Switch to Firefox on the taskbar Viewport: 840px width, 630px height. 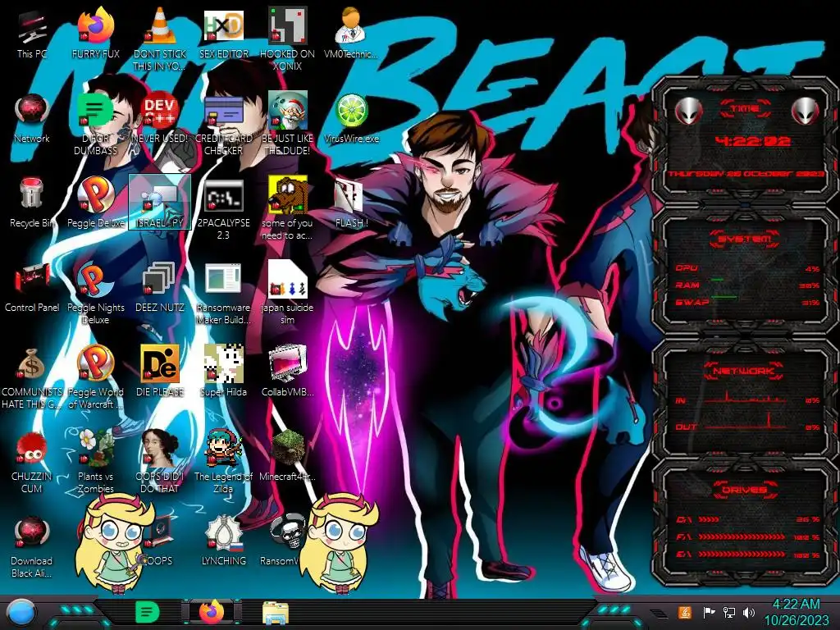(x=212, y=612)
